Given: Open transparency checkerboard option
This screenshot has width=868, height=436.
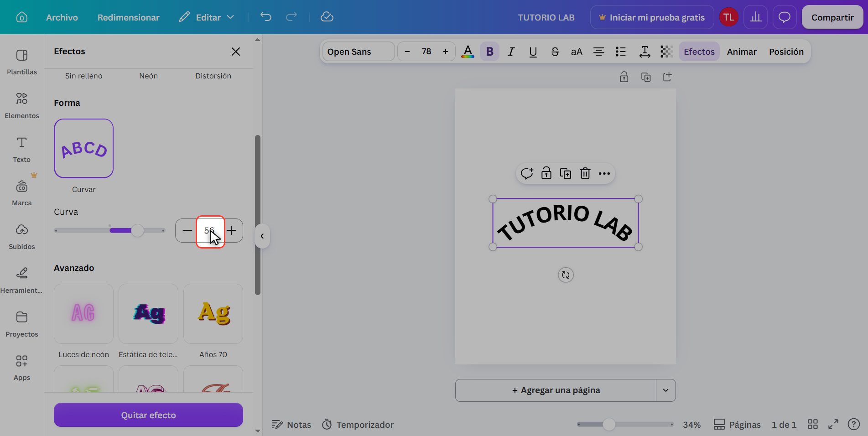Looking at the screenshot, I should pos(666,52).
